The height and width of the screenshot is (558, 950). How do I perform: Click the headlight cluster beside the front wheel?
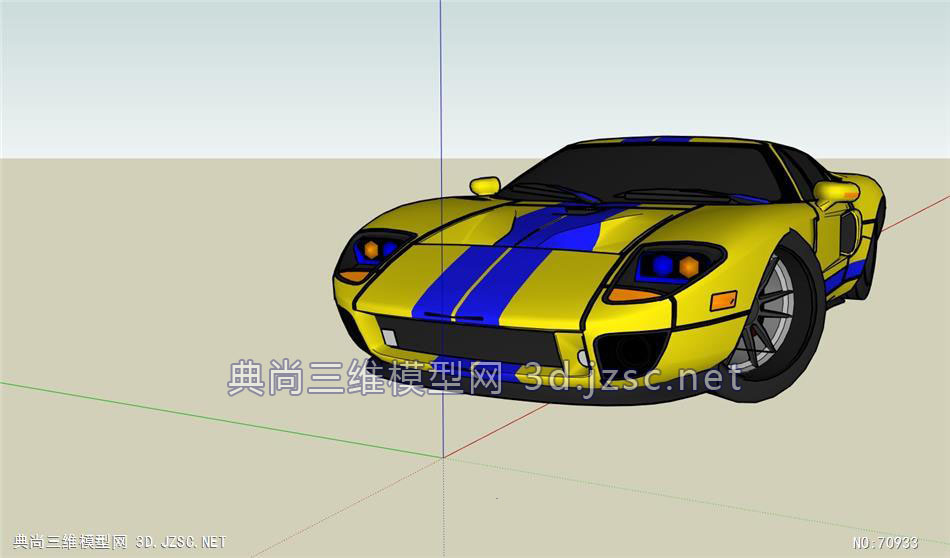tap(666, 271)
